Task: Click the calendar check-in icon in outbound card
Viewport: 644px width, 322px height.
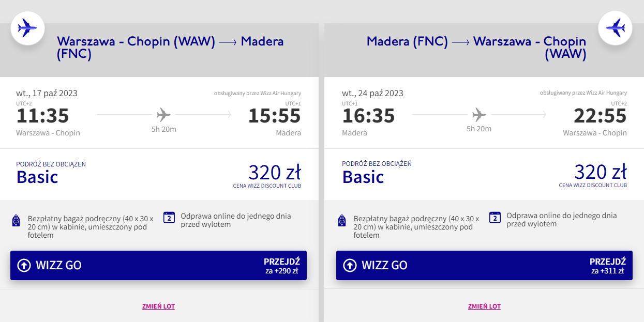Action: 169,217
